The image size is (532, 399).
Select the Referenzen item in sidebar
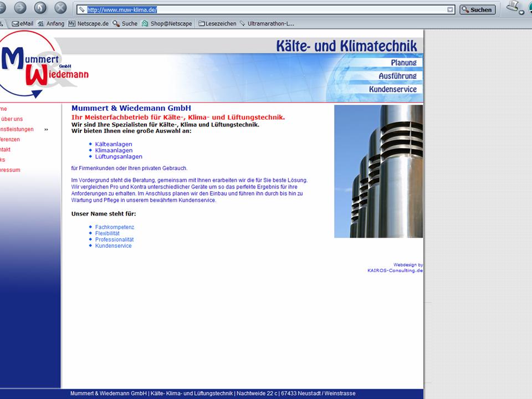pos(10,140)
